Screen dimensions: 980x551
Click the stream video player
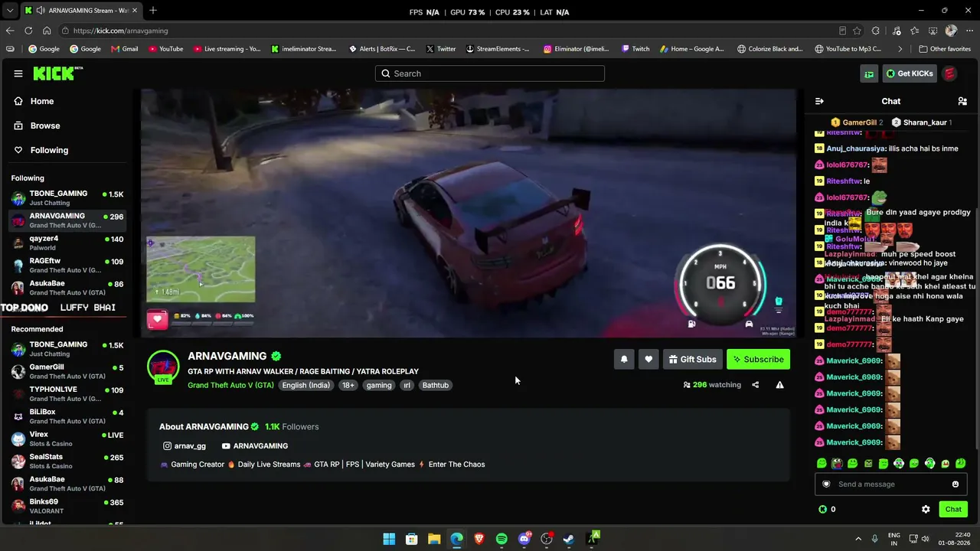click(x=469, y=213)
